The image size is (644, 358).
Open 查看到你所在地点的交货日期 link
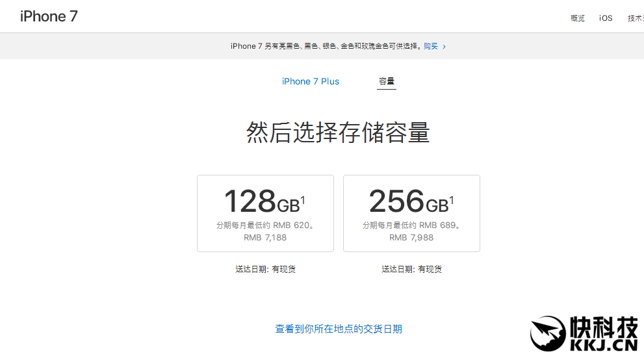[339, 329]
